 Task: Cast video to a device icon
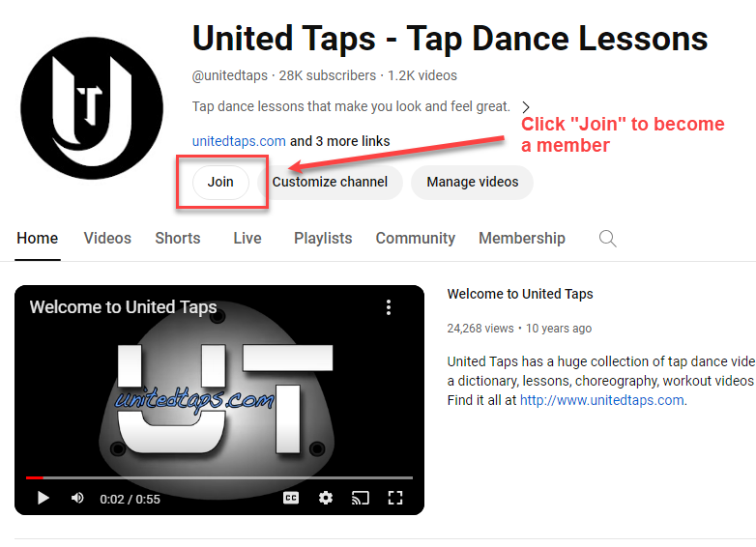361,498
